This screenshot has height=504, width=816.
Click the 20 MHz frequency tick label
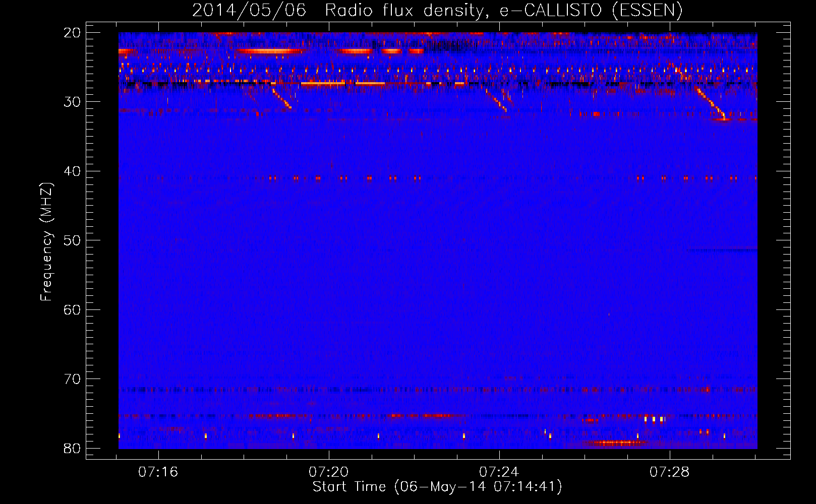72,33
